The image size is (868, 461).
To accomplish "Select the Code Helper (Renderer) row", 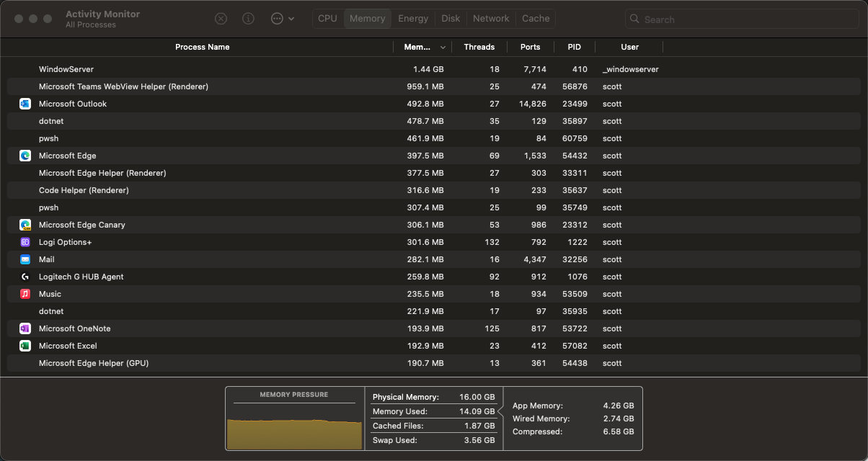I will point(434,190).
